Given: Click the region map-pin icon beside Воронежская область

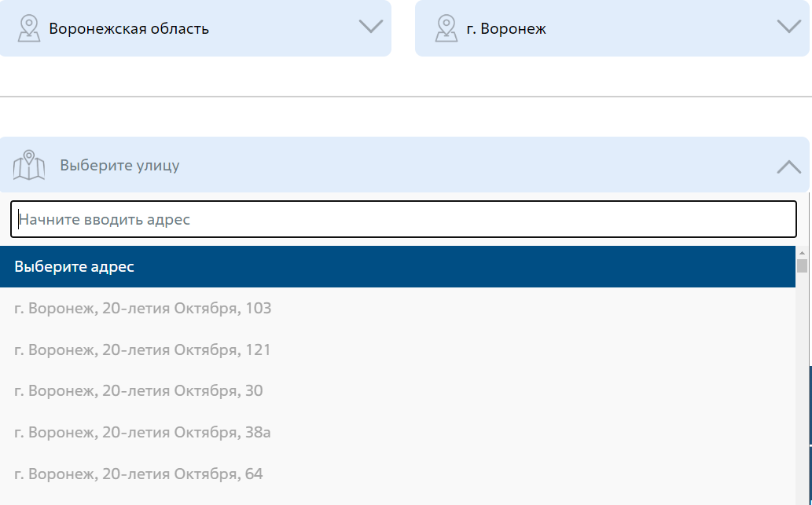Looking at the screenshot, I should click(x=29, y=28).
